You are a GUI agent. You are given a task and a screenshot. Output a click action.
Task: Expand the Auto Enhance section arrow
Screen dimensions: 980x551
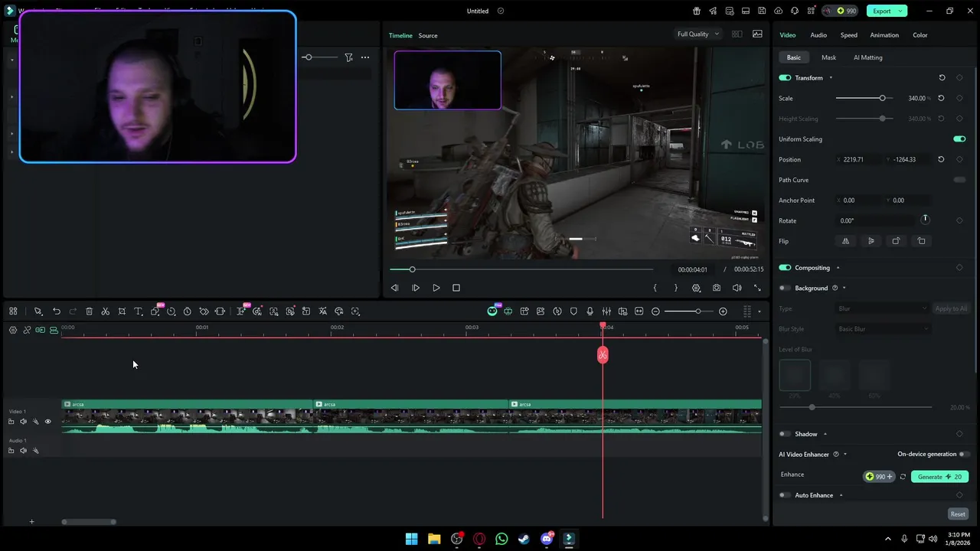click(x=841, y=495)
